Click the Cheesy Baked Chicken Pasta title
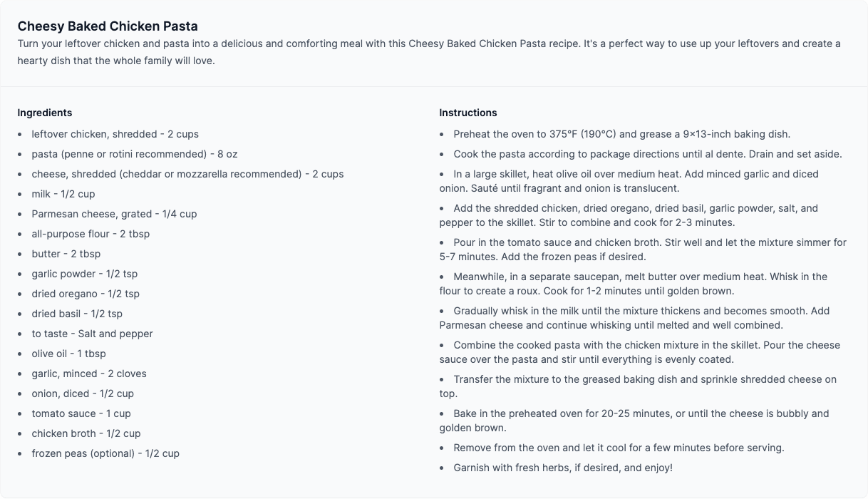Image resolution: width=868 pixels, height=499 pixels. [x=108, y=26]
